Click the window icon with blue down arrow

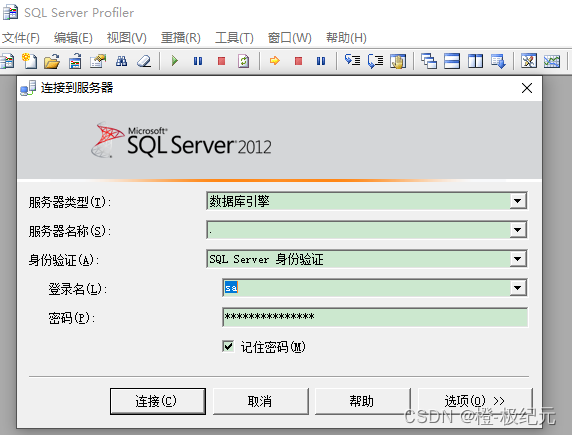point(498,61)
